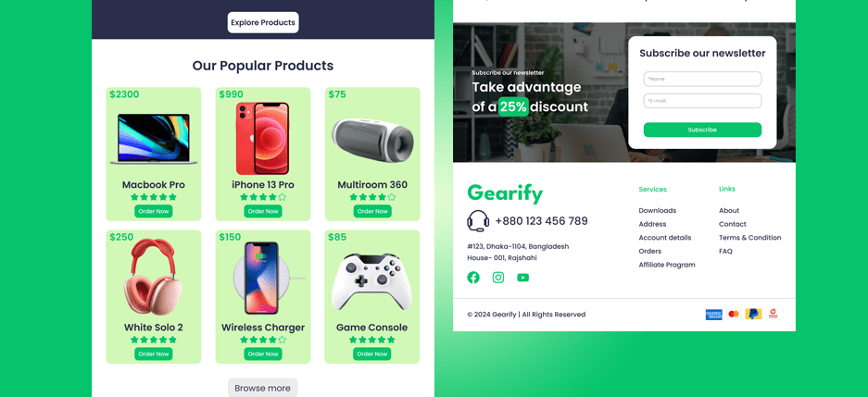Order the Macbook Pro now
The image size is (868, 397).
pyautogui.click(x=154, y=211)
